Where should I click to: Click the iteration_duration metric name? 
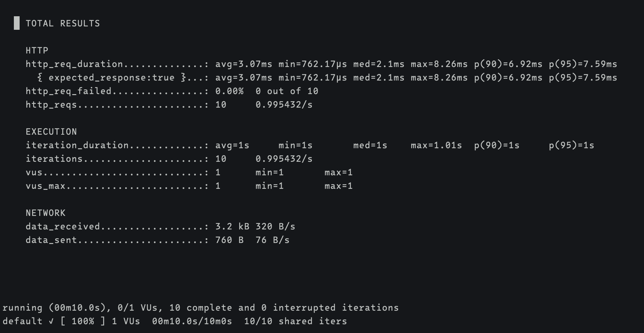[77, 145]
